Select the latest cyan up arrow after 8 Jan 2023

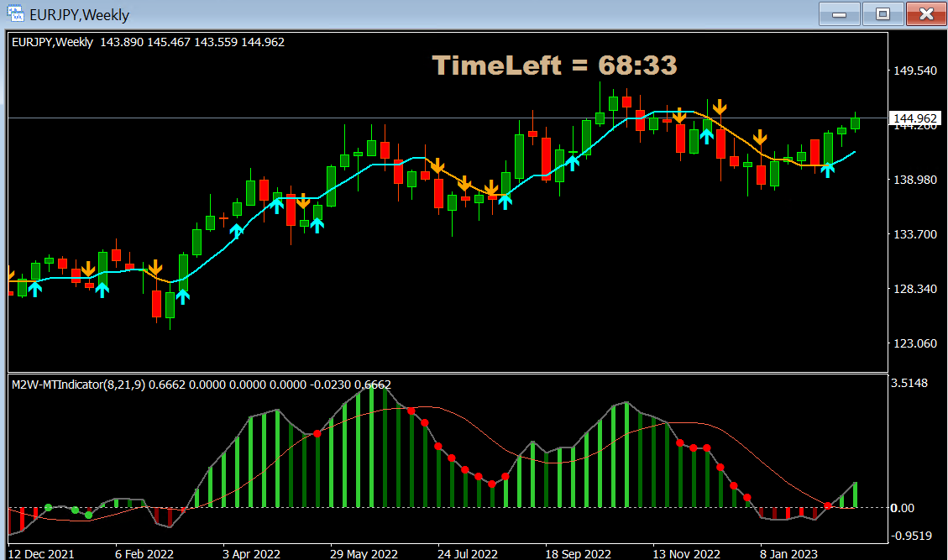828,170
